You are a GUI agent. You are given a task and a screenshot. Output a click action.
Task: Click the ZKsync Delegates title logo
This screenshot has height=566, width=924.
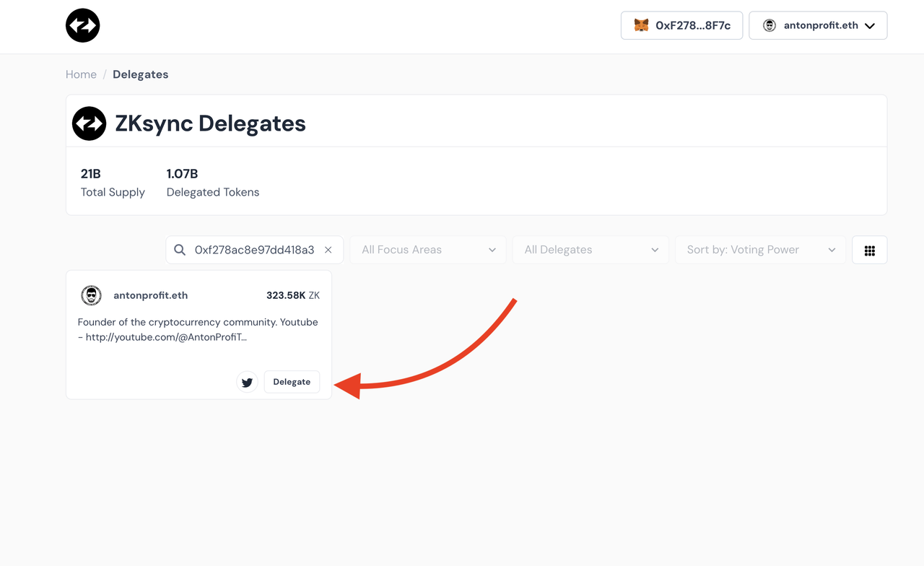(x=89, y=123)
